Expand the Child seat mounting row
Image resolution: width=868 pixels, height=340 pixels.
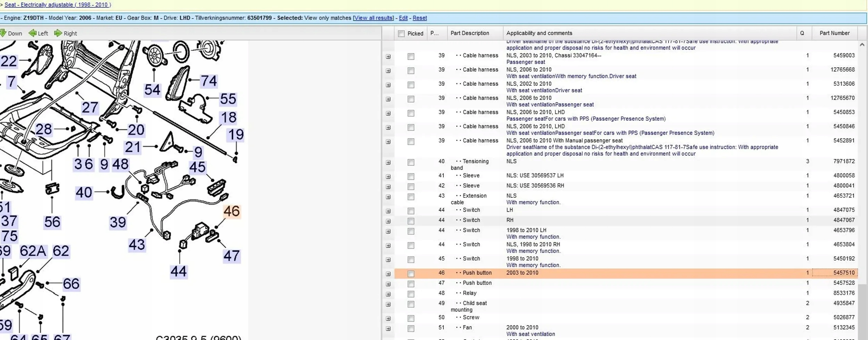(x=388, y=304)
